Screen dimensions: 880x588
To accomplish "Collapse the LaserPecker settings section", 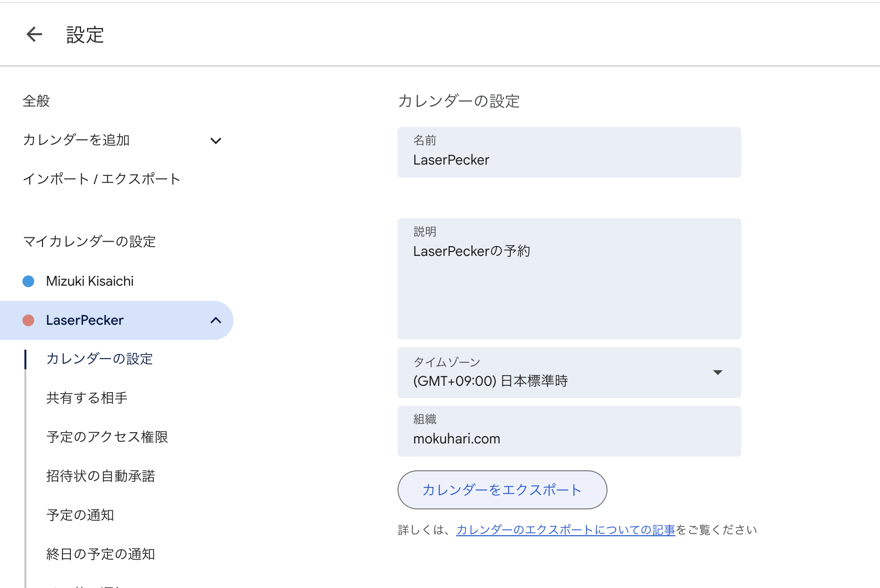I will tap(215, 320).
